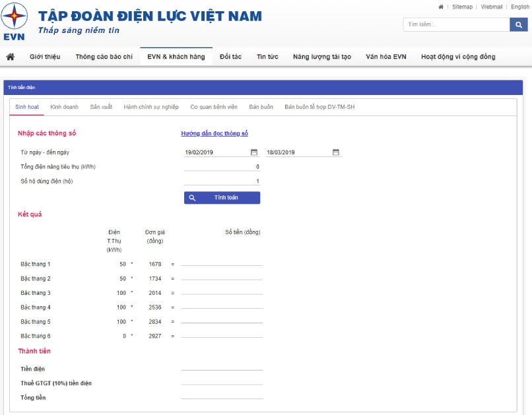Click the home icon next to Sitemap link
The width and height of the screenshot is (532, 415).
[x=442, y=5]
